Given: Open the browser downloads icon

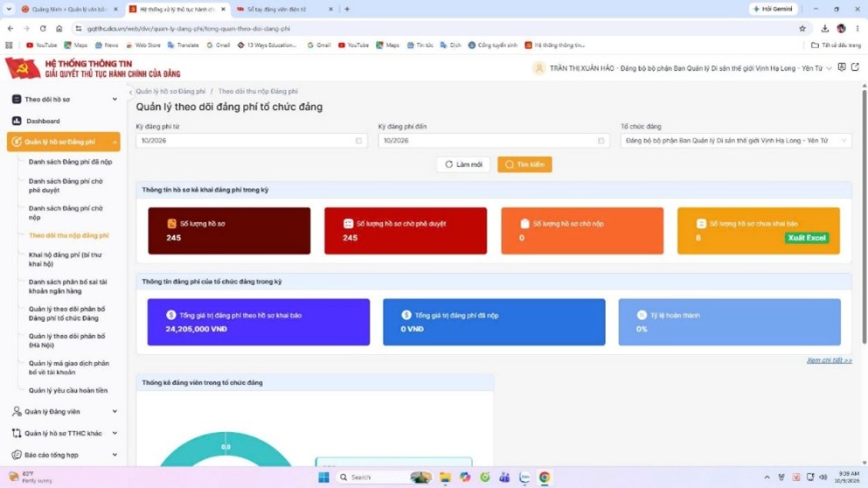Looking at the screenshot, I should tap(825, 28).
